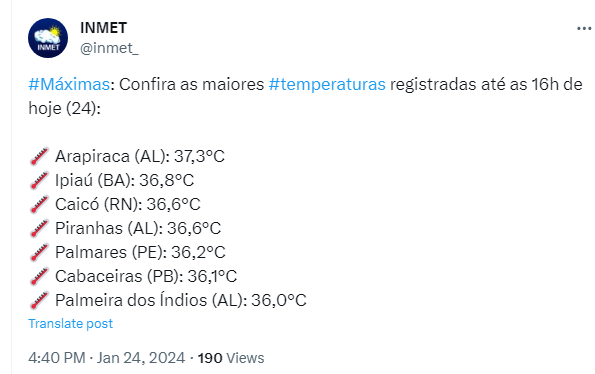Click the thermometer emoji beside Palmeira dos Índios
Viewport: 595px width, 374px height.
(x=39, y=300)
